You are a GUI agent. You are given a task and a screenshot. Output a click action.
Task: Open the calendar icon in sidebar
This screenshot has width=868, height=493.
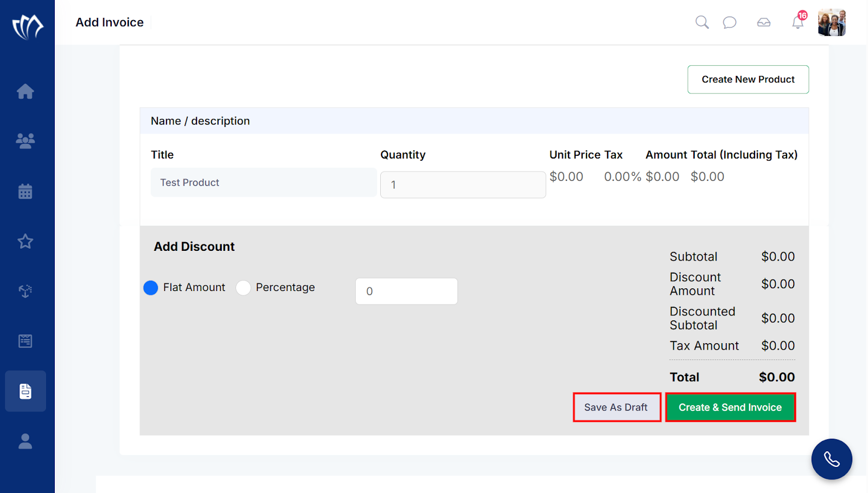pyautogui.click(x=25, y=191)
